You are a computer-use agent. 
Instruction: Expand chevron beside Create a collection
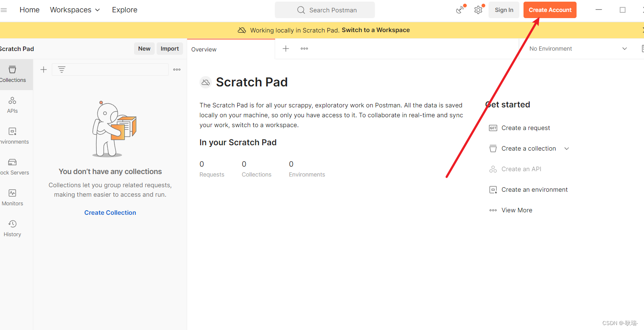[x=567, y=149]
